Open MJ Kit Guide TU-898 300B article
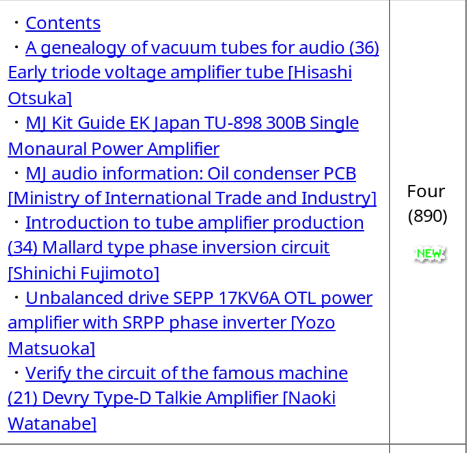The height and width of the screenshot is (453, 476). [x=192, y=123]
